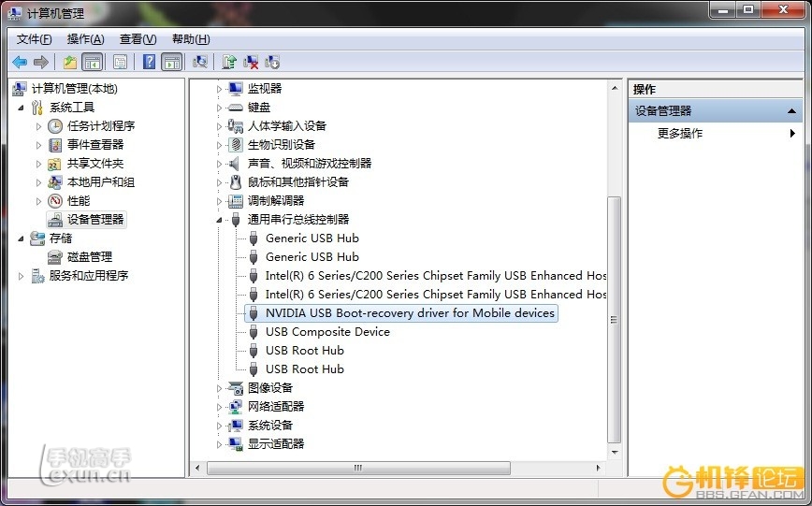Select the 事件查看器 label

[x=95, y=144]
